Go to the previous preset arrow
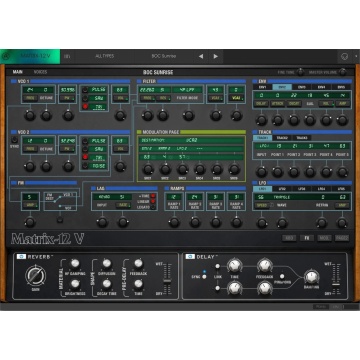Image resolution: width=360 pixels, height=360 pixels. tap(201, 56)
